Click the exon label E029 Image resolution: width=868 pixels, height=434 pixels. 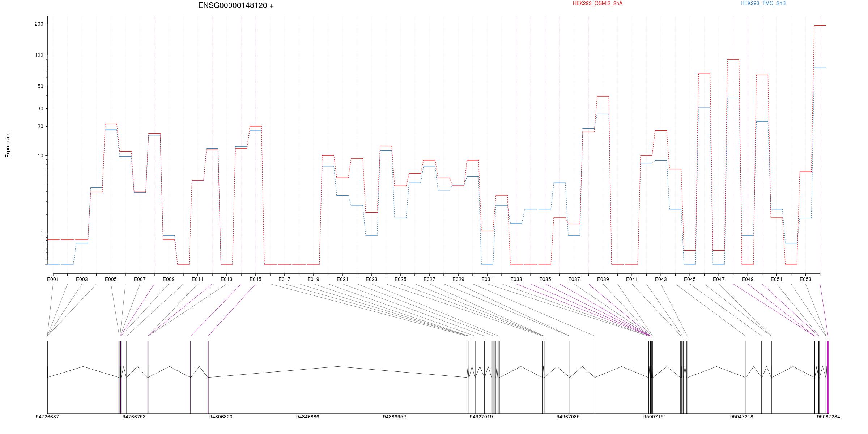pyautogui.click(x=458, y=279)
